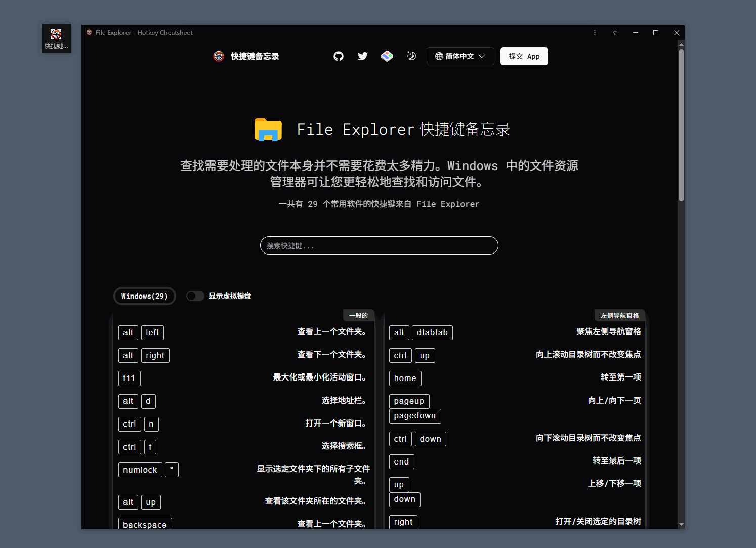Click the backspace key badge

145,524
